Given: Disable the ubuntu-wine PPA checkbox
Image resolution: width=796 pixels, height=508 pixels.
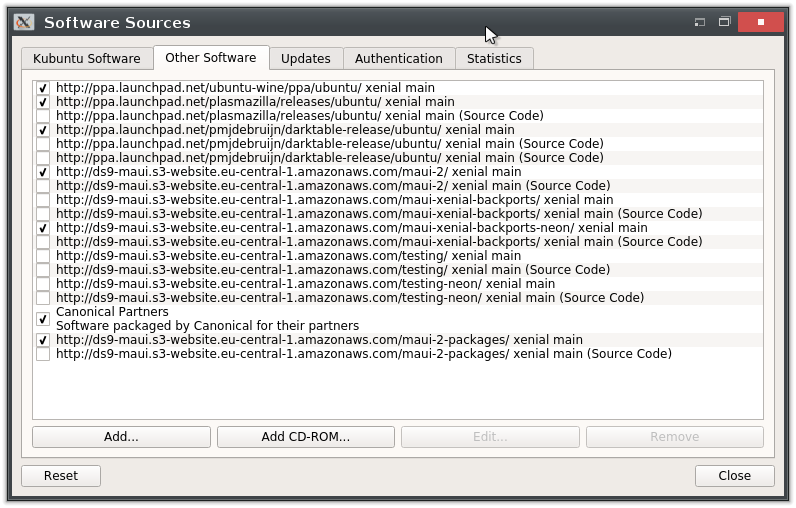Looking at the screenshot, I should [43, 88].
